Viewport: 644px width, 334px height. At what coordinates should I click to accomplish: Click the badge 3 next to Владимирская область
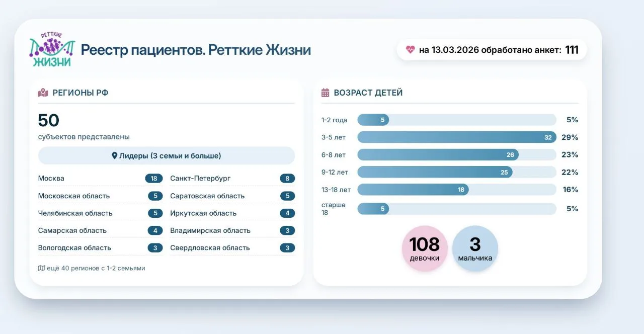click(x=287, y=230)
